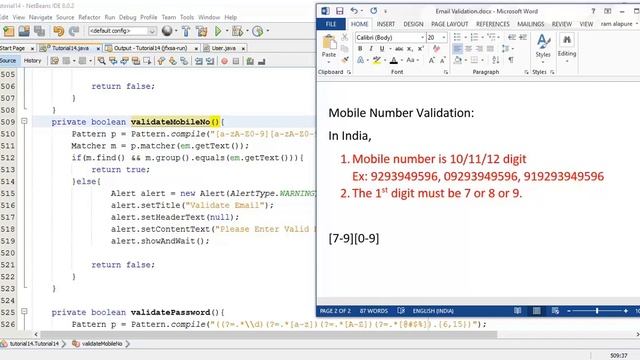Click the Grow Font icon in Word

(x=431, y=60)
